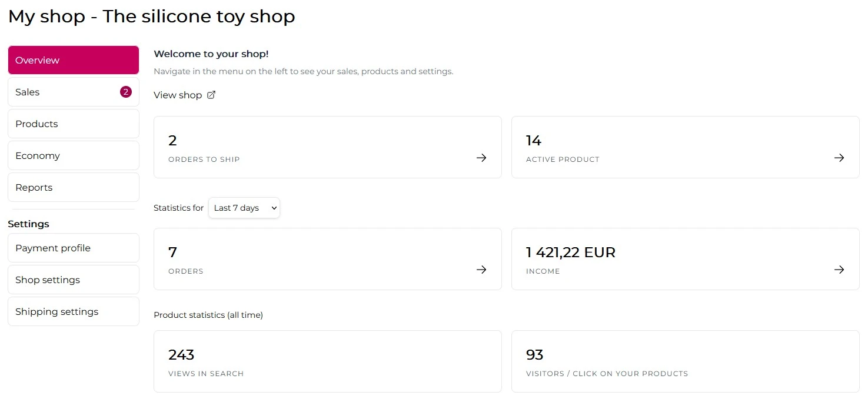The width and height of the screenshot is (868, 402).
Task: Click the arrow icon on Orders to Ship card
Action: [x=481, y=158]
